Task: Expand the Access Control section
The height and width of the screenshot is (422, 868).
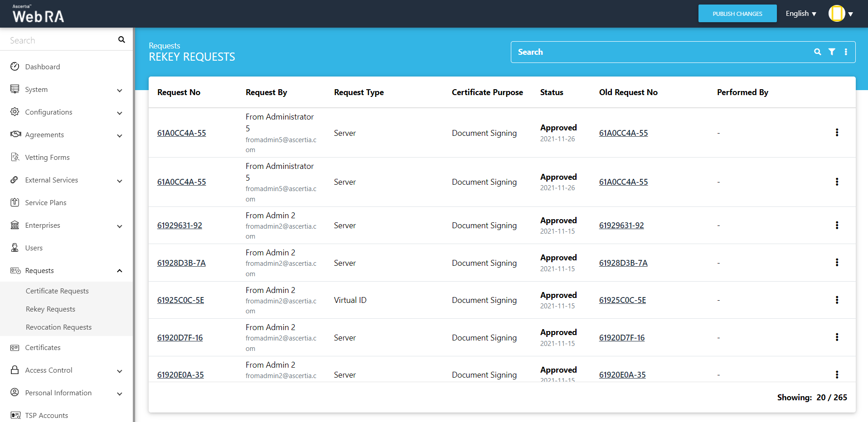Action: click(x=120, y=371)
